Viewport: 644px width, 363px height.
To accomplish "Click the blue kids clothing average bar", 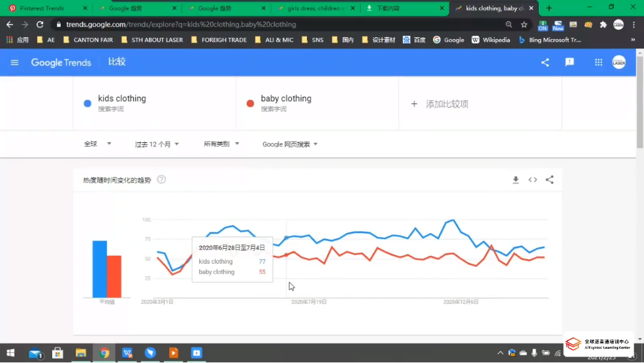I will point(99,269).
